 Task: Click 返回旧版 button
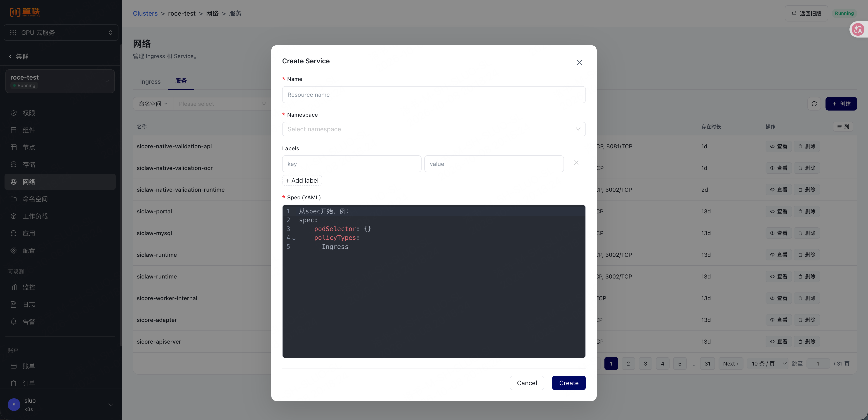(x=806, y=14)
